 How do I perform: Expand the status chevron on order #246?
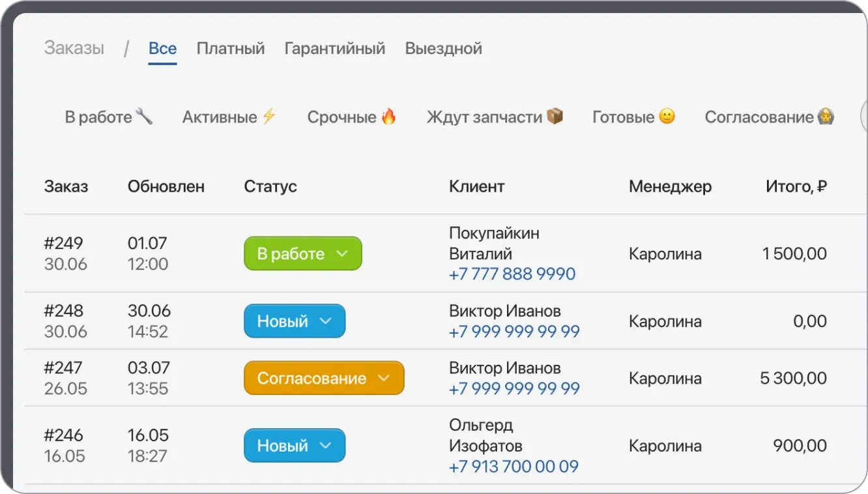[325, 446]
